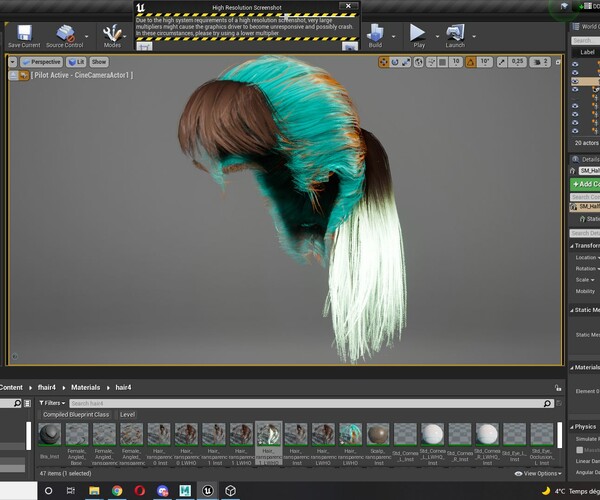Toggle the Compiled Blueprint Class filter
600x500 pixels.
pos(76,415)
